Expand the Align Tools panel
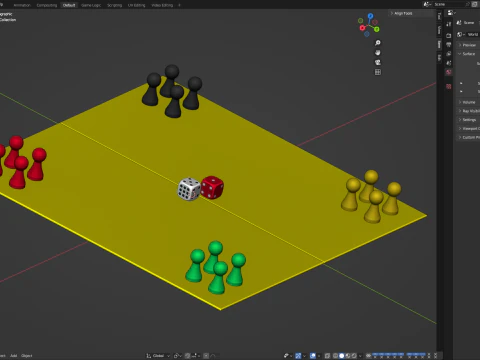 [402, 13]
